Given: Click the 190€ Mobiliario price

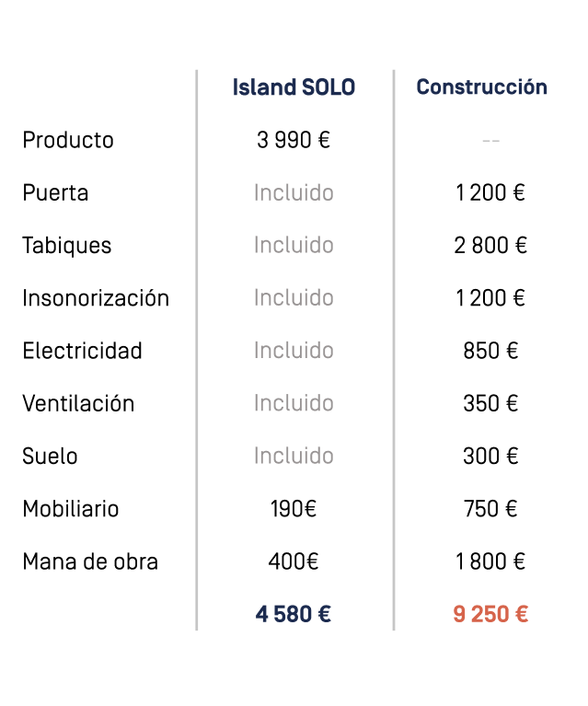Looking at the screenshot, I should 294,509.
